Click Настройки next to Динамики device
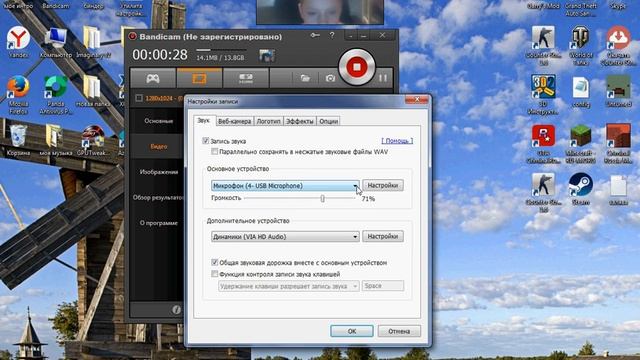Screen dimensions: 640x360 (382, 236)
